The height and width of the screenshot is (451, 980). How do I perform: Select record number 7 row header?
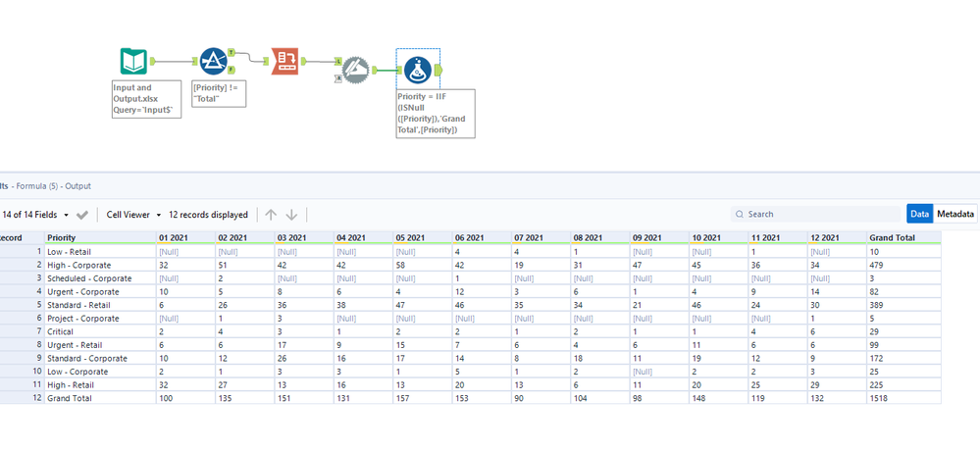tap(22, 331)
